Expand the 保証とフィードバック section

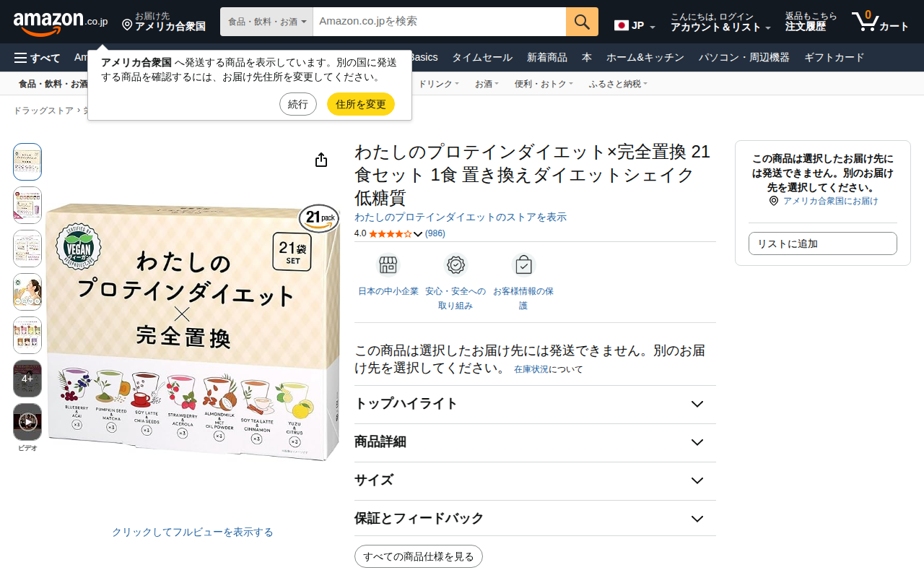pos(535,519)
